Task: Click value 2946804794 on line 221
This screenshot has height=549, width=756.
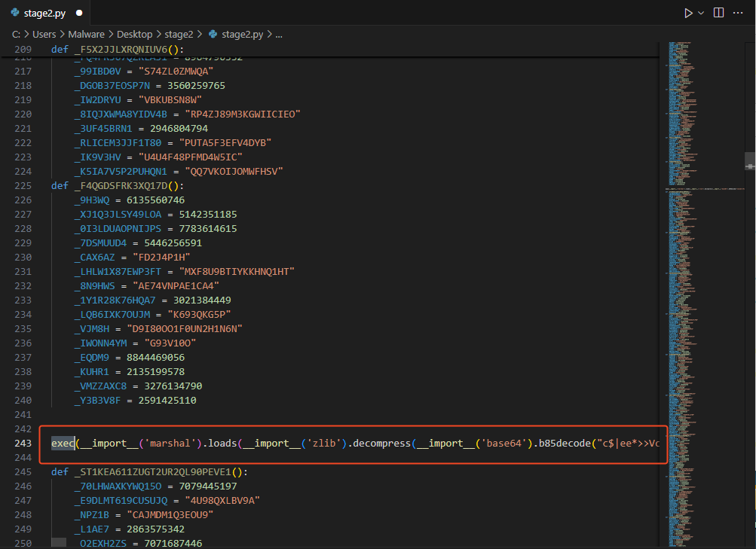Action: (179, 128)
